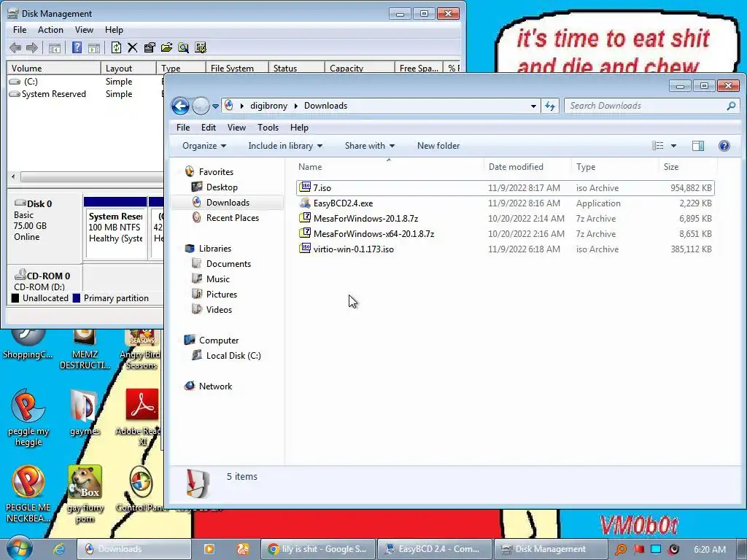Sort files by the Type column header

coord(615,167)
